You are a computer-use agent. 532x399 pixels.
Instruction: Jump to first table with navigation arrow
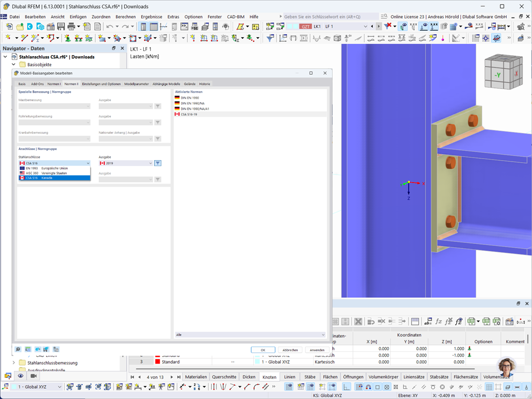click(132, 377)
